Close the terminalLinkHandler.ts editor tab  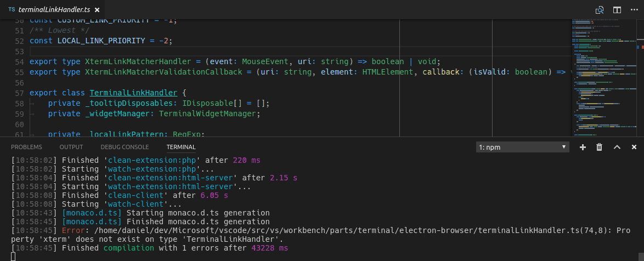click(97, 10)
